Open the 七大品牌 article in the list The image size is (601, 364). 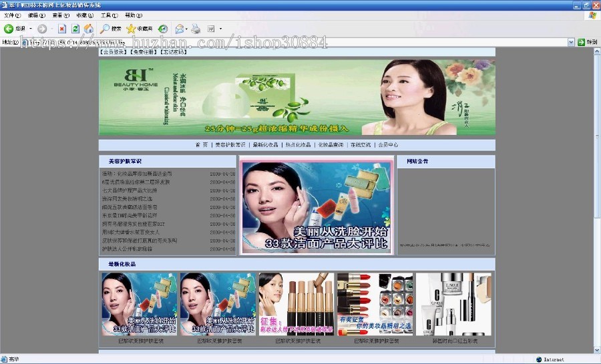coord(129,190)
